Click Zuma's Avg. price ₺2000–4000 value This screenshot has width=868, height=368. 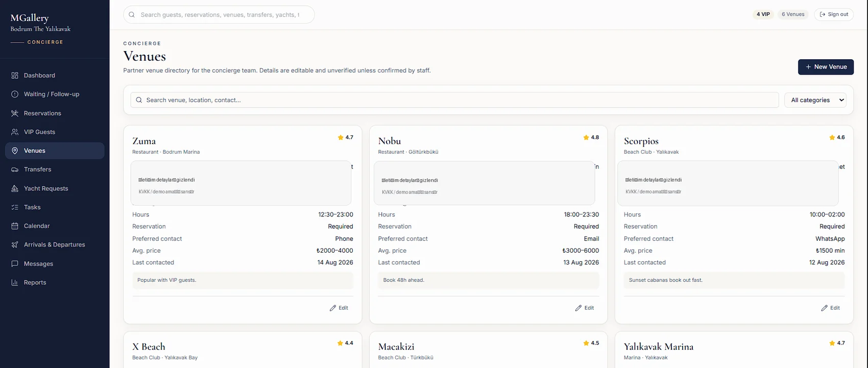(x=335, y=251)
